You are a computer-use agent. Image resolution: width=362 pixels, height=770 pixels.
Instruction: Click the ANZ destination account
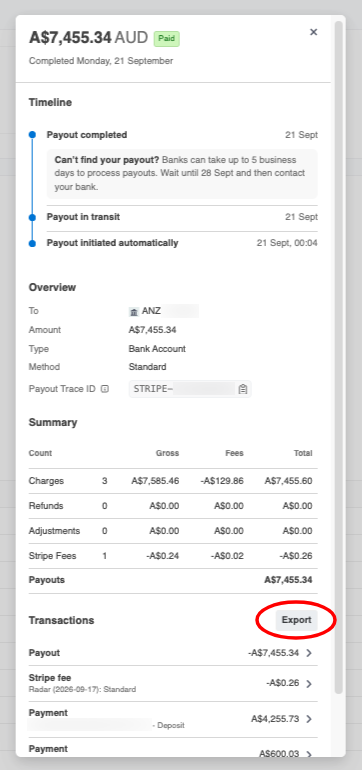point(164,311)
